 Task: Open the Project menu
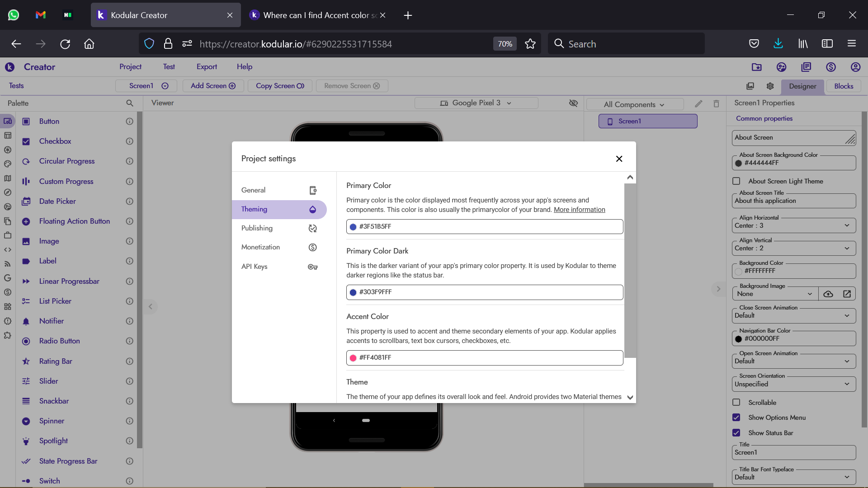point(130,67)
